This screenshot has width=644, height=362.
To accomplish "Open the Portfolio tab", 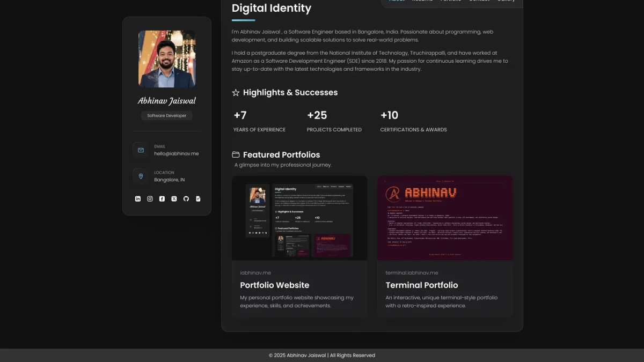I will coord(451,1).
